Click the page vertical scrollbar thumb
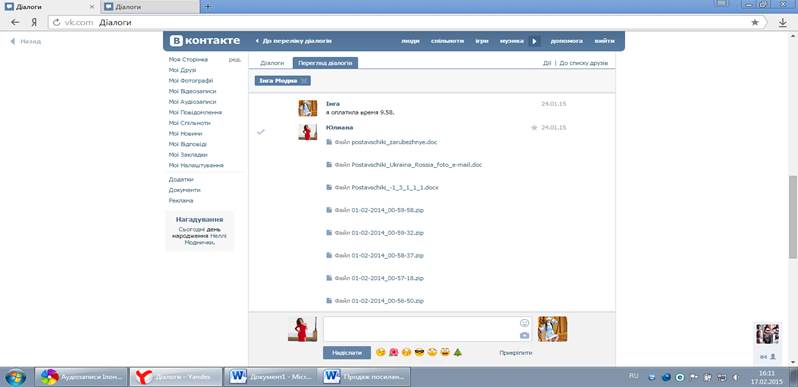Image resolution: width=798 pixels, height=387 pixels. pos(792,217)
